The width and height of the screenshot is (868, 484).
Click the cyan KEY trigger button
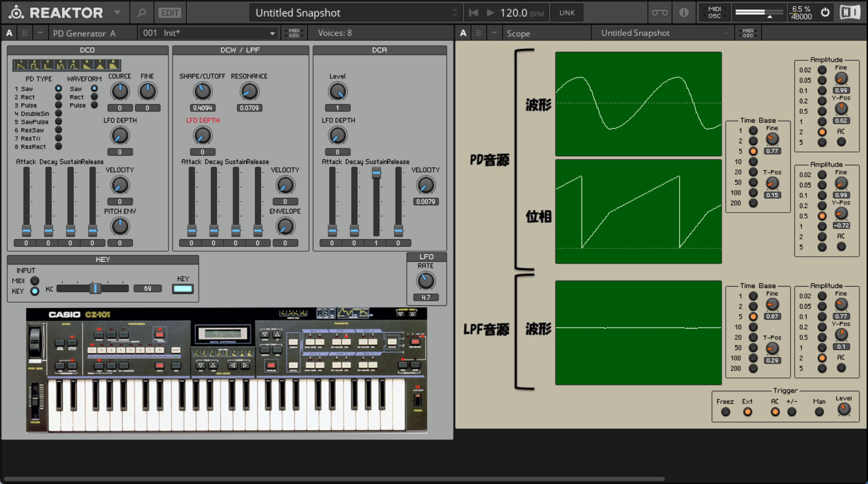coord(182,289)
